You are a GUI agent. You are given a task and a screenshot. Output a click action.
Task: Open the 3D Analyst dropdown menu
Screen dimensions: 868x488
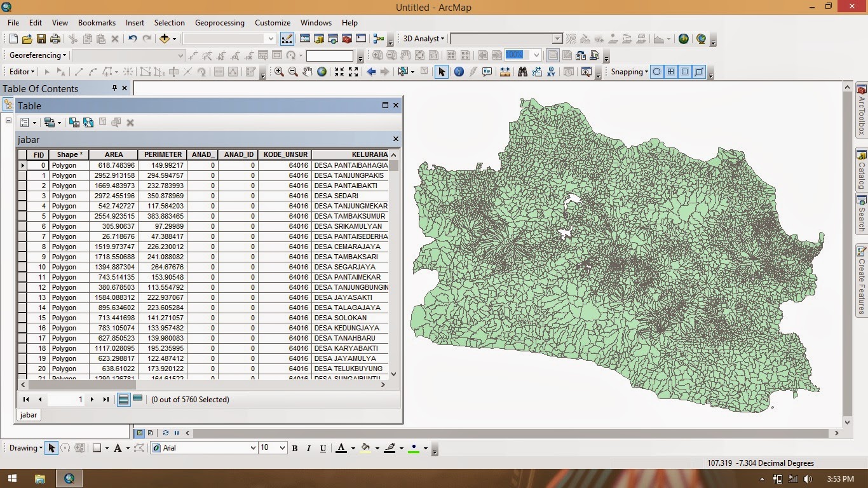tap(423, 39)
